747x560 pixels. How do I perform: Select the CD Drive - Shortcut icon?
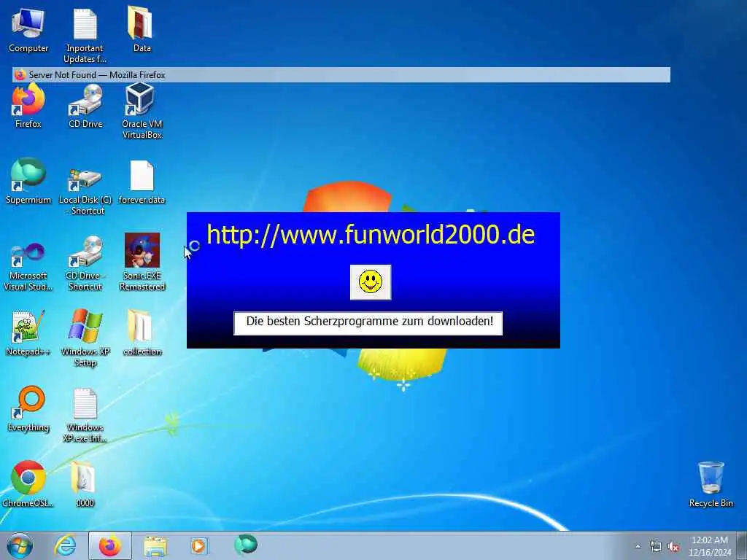click(x=85, y=264)
